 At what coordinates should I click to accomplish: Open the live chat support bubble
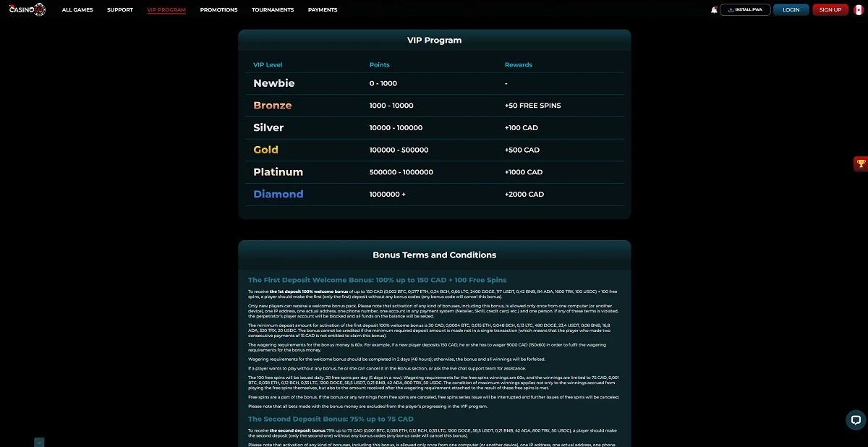[x=856, y=420]
